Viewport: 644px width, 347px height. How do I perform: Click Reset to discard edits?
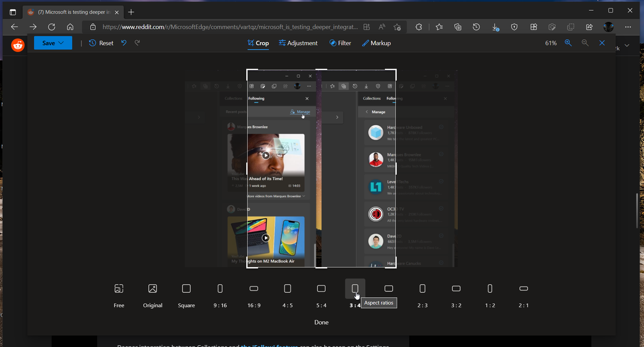pos(100,43)
